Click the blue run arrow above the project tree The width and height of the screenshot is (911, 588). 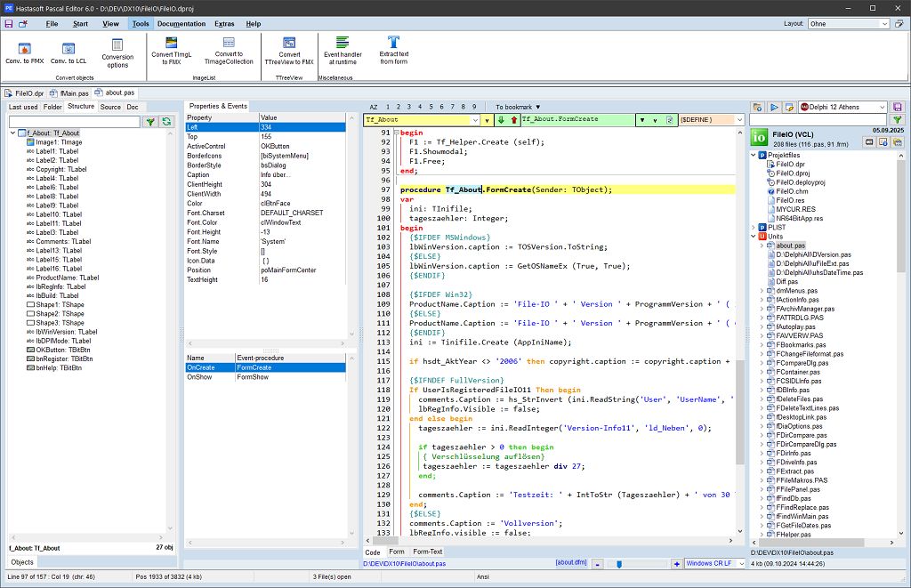point(774,107)
